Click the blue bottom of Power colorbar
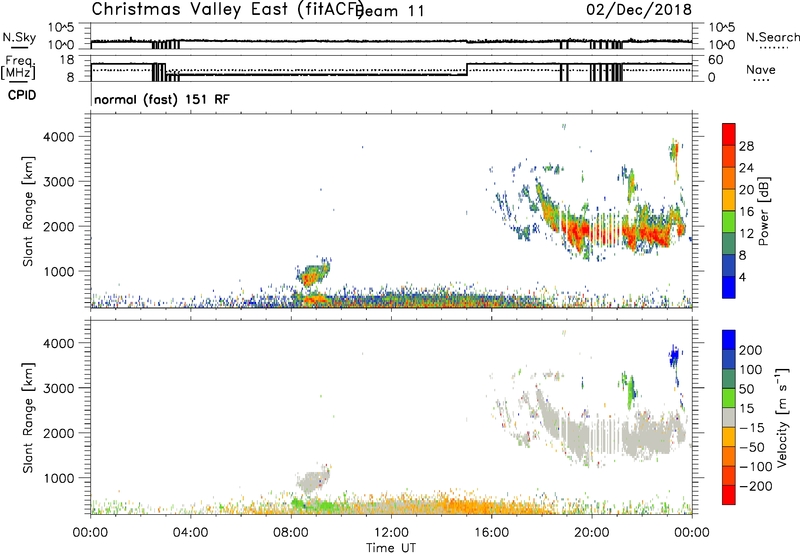The image size is (800, 554). [729, 287]
